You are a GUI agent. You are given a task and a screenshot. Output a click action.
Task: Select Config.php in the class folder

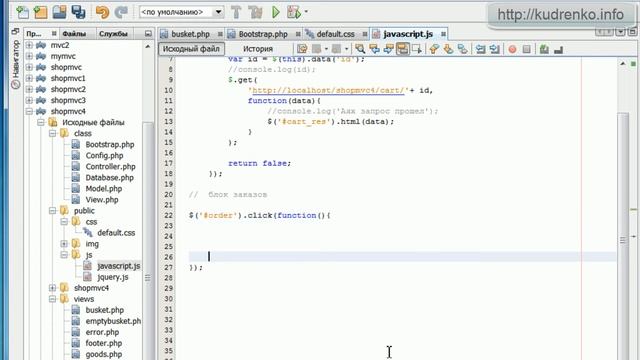coord(104,156)
